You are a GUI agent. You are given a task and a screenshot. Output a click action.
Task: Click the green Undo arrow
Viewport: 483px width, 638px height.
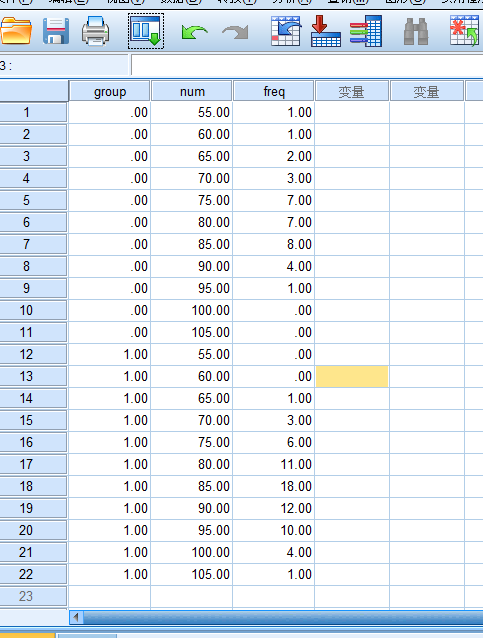(x=195, y=32)
